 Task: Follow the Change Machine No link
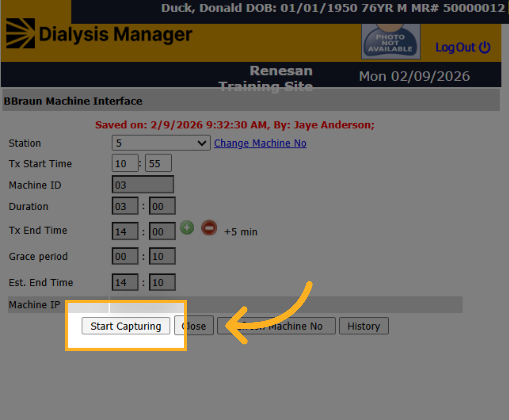click(x=260, y=143)
